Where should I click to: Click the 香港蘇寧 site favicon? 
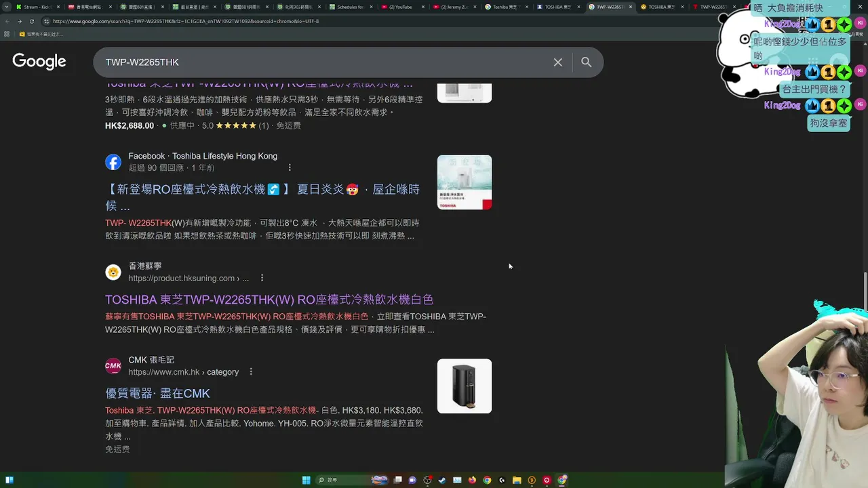[x=113, y=272]
